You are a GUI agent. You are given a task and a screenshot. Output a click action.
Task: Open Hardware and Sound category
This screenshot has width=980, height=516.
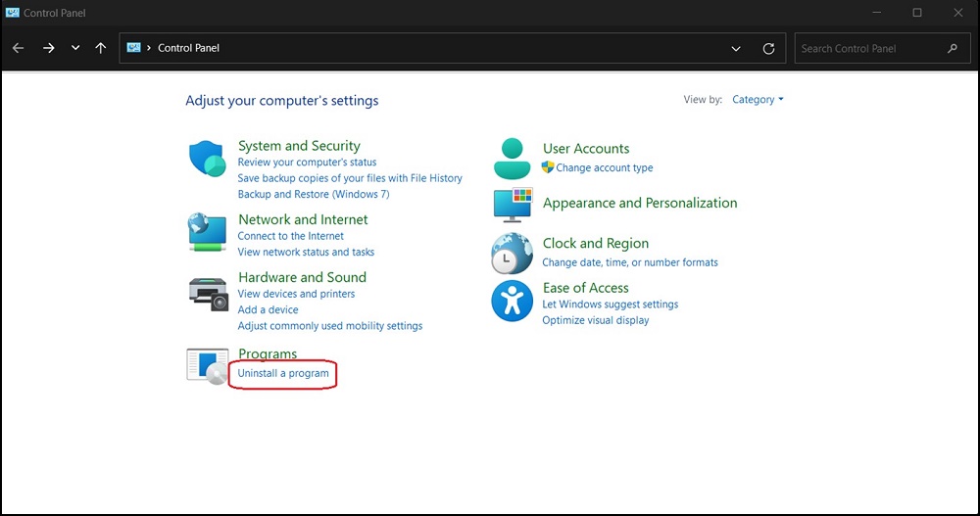pyautogui.click(x=302, y=277)
